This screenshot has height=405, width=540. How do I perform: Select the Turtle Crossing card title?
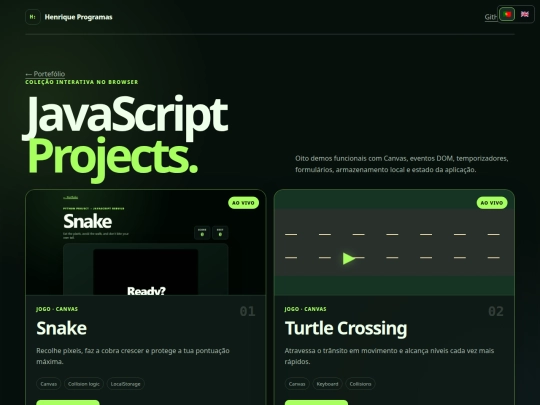tap(346, 328)
